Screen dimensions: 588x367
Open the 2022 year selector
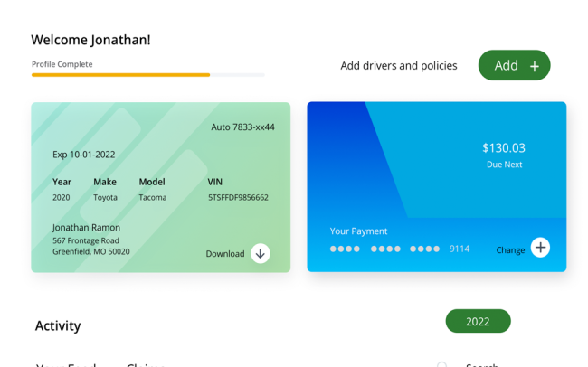[x=478, y=321]
